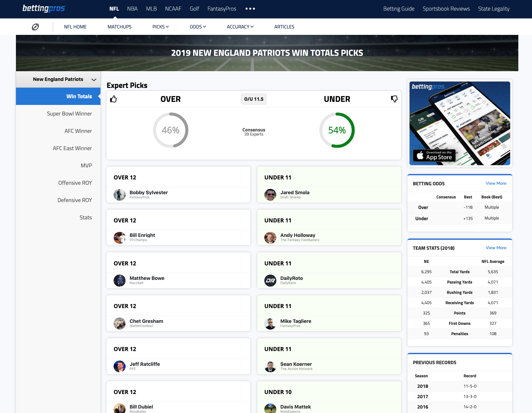Click Jeff Ratcliffe's avatar
This screenshot has width=532, height=413.
(x=119, y=367)
